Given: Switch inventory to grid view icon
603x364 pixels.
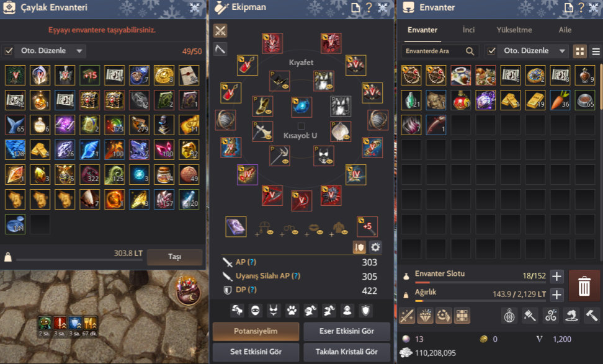Looking at the screenshot, I should coord(580,51).
